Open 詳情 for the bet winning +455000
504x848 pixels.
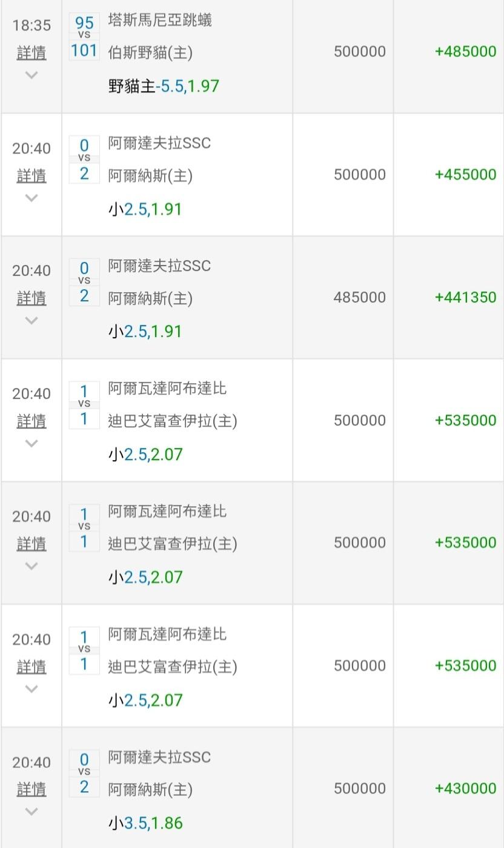(31, 176)
